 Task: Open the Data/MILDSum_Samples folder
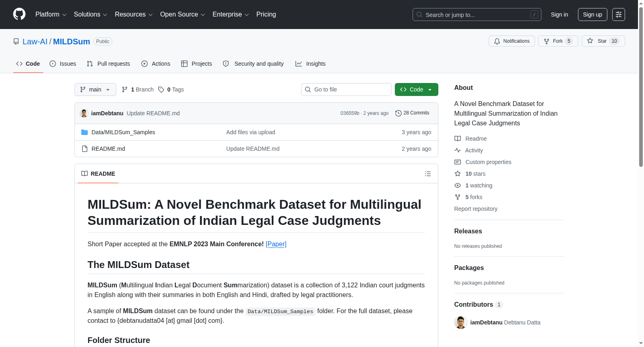[x=123, y=132]
